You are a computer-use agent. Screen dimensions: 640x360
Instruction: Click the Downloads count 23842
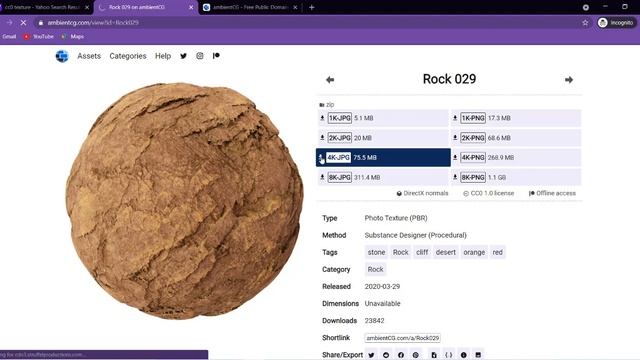point(374,321)
